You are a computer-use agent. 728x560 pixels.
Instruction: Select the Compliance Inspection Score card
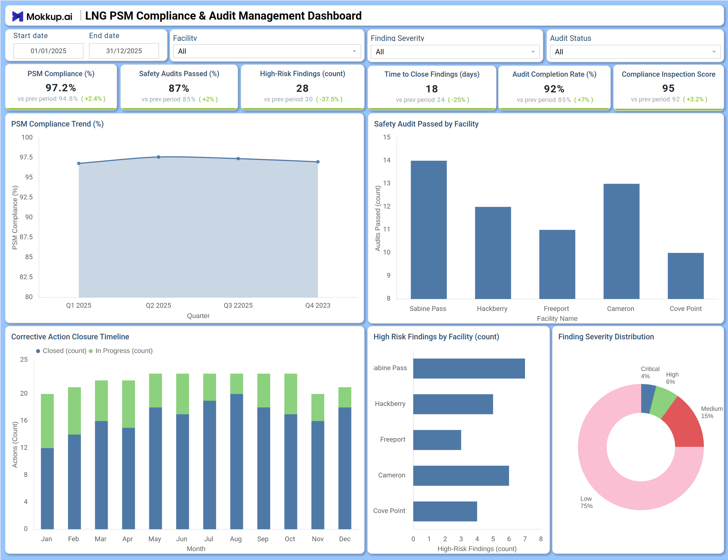click(x=668, y=87)
